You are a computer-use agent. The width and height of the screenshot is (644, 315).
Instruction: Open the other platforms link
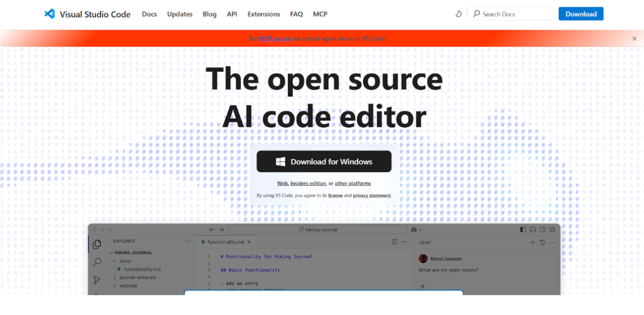(x=353, y=183)
